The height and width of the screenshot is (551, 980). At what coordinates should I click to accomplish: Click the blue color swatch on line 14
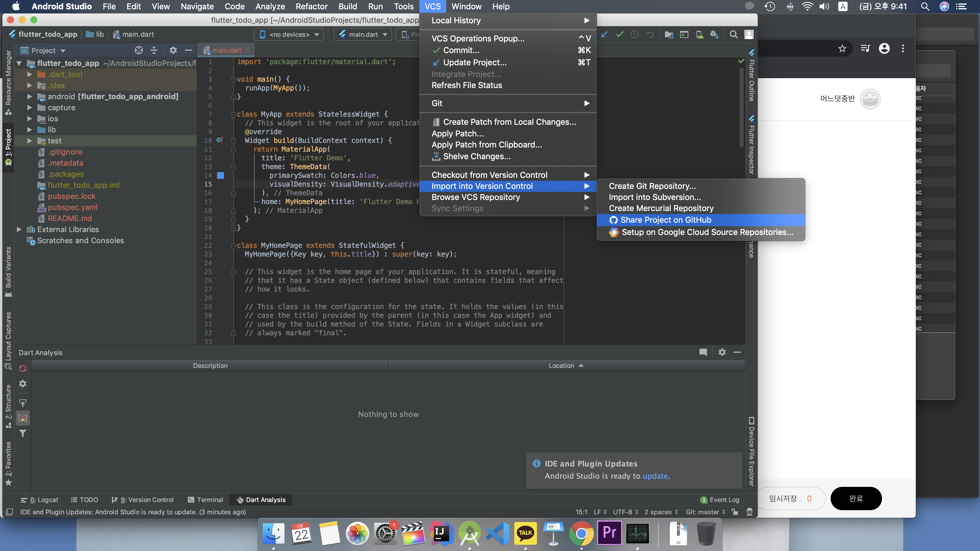(220, 175)
